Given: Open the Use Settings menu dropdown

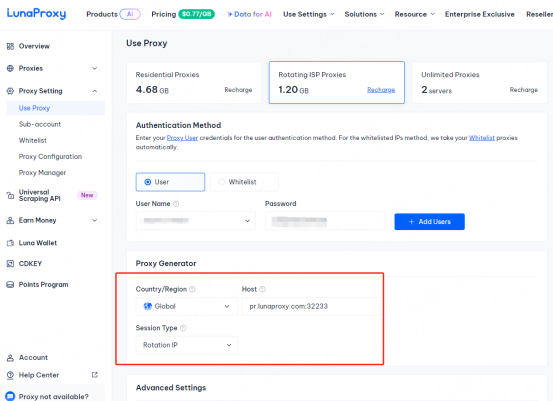Looking at the screenshot, I should [x=309, y=14].
